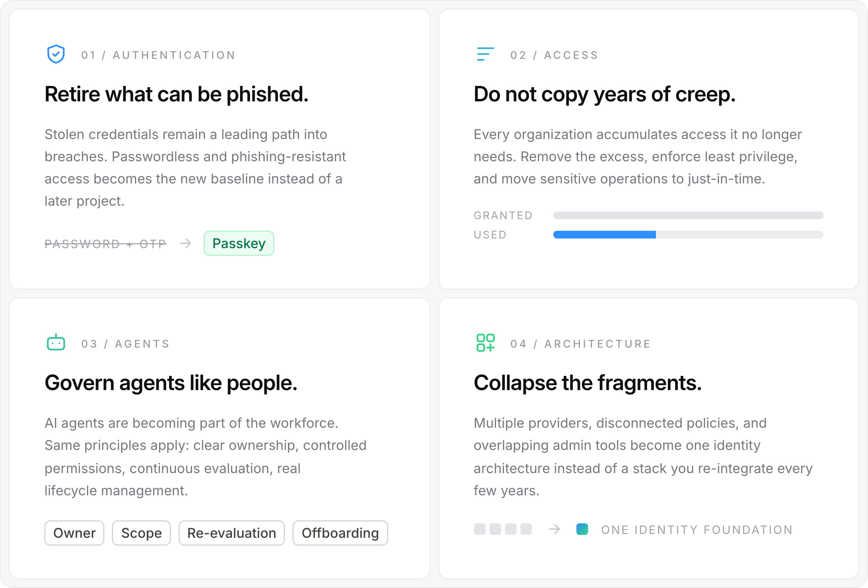Open the "Collapse the fragments" heading
This screenshot has width=868, height=588.
pos(588,383)
